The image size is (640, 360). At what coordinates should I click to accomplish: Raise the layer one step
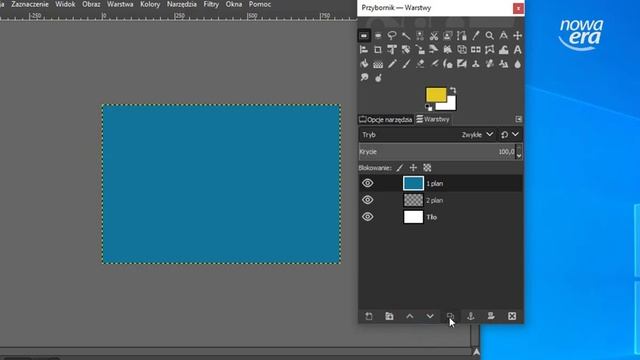[x=410, y=316]
